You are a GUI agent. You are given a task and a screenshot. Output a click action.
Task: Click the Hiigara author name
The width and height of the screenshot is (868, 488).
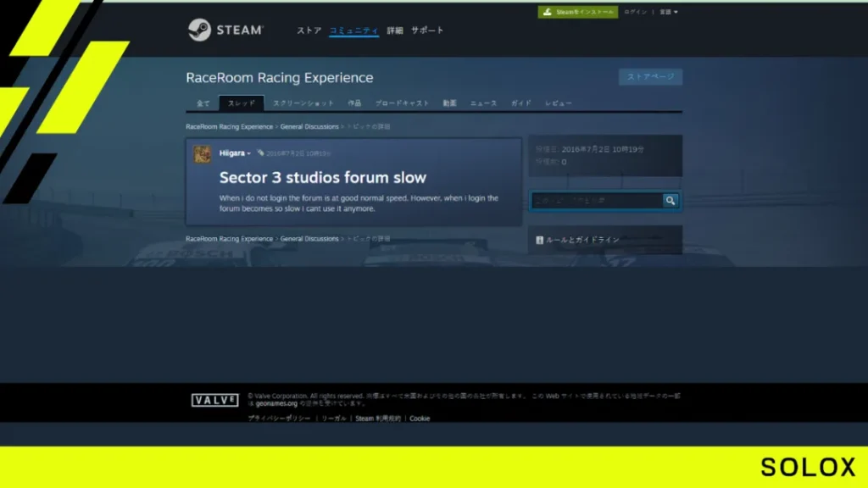[x=231, y=153]
